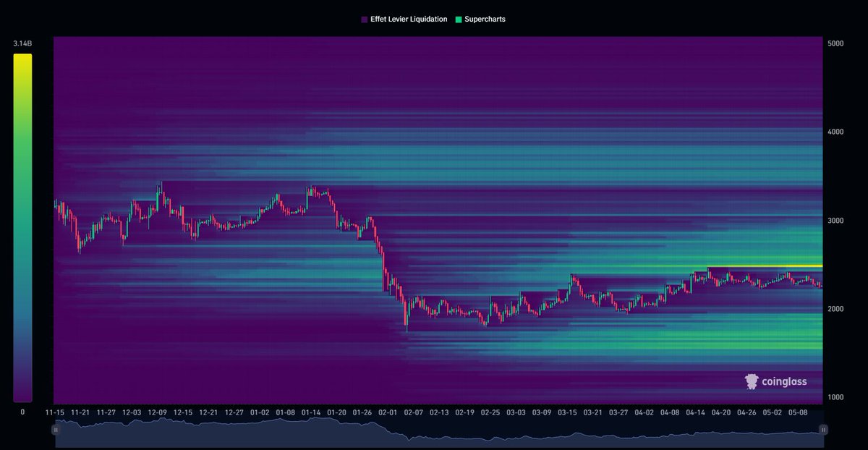The image size is (868, 450).
Task: Click the 02-25 date label
Action: 490,412
